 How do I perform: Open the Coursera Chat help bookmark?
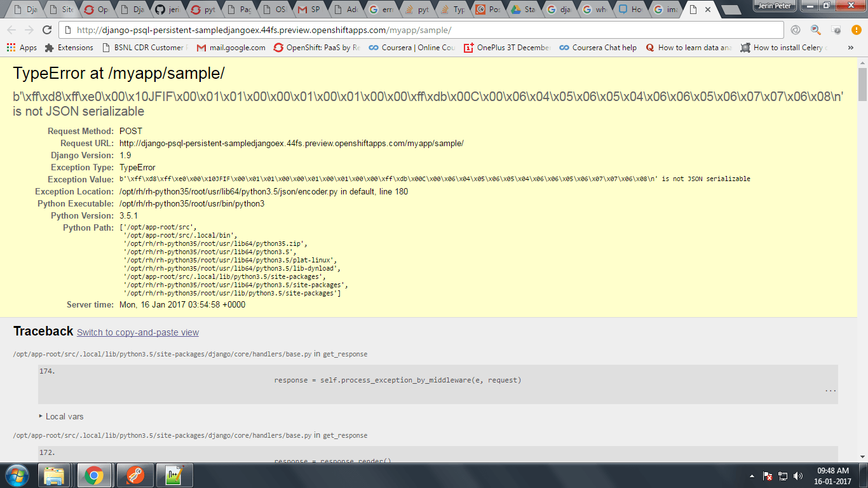click(x=598, y=48)
